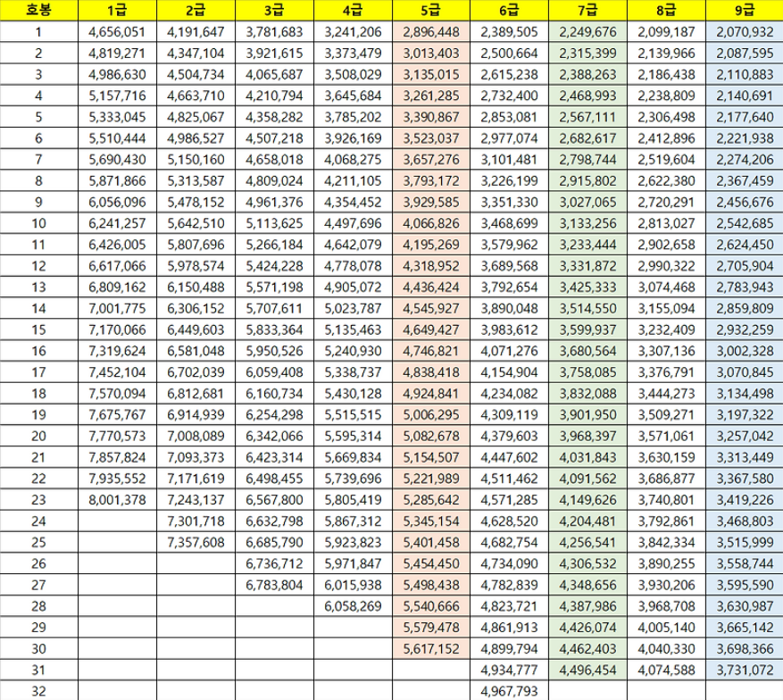Select the cell showing 8,001,378

point(117,499)
